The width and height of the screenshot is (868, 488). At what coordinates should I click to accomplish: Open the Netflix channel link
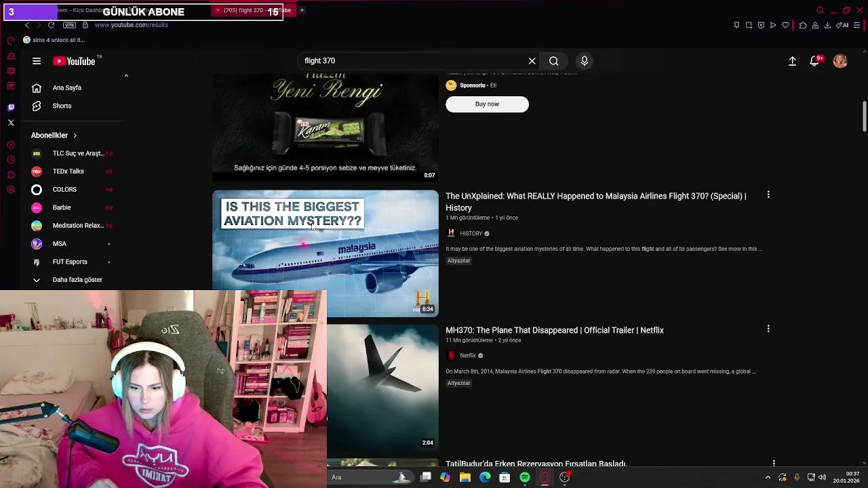(x=468, y=356)
